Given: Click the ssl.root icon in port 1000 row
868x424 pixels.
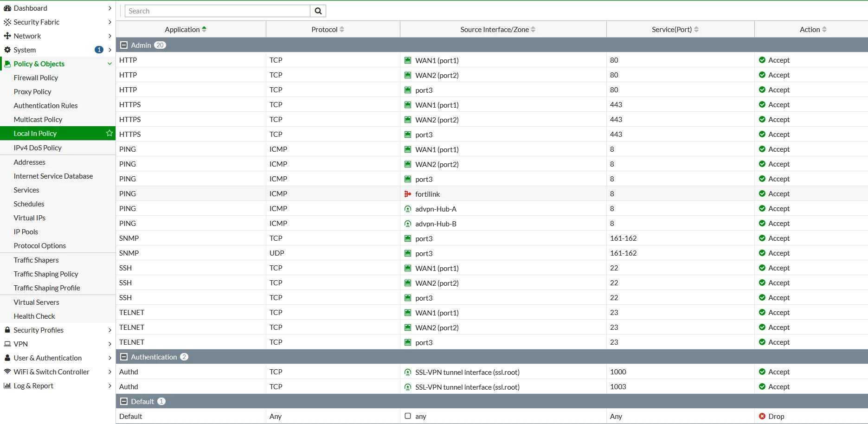Looking at the screenshot, I should click(x=408, y=372).
